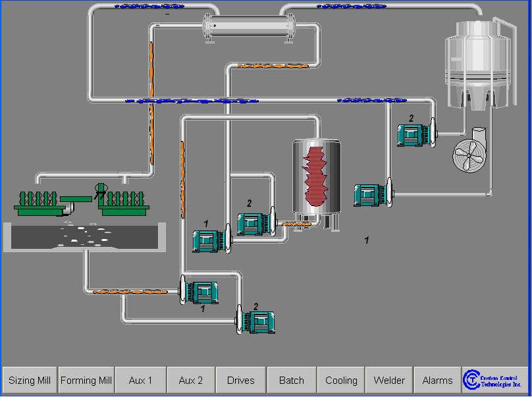
Task: Click the green mill roll stands
Action: [82, 201]
